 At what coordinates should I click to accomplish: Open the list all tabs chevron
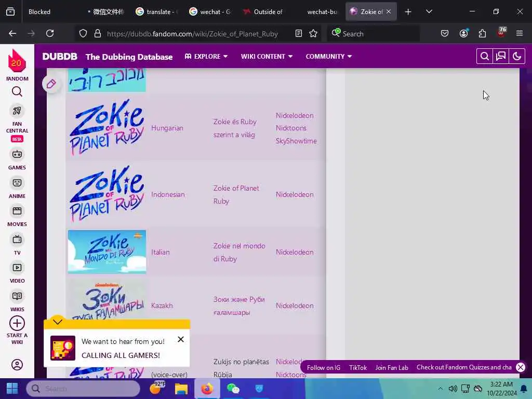point(429,12)
